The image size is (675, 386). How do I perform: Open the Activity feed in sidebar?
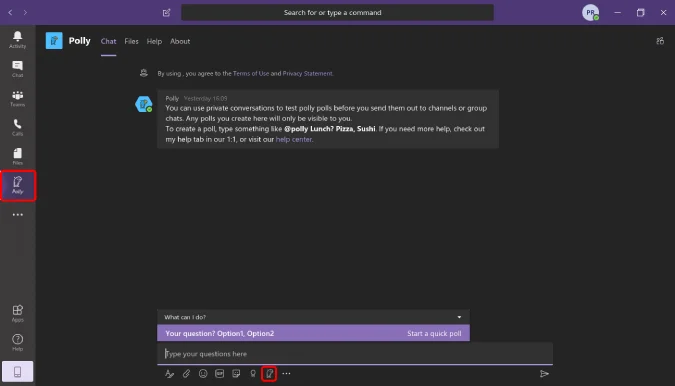point(17,40)
